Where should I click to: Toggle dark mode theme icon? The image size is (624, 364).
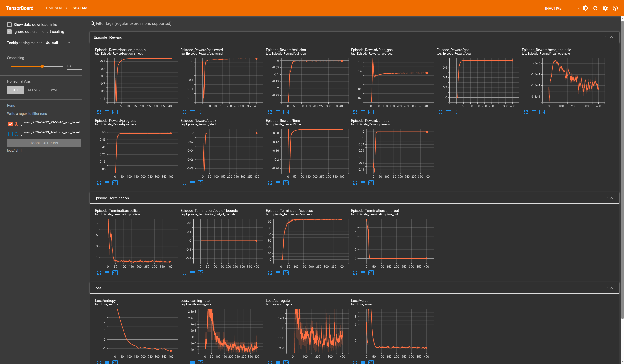tap(585, 8)
